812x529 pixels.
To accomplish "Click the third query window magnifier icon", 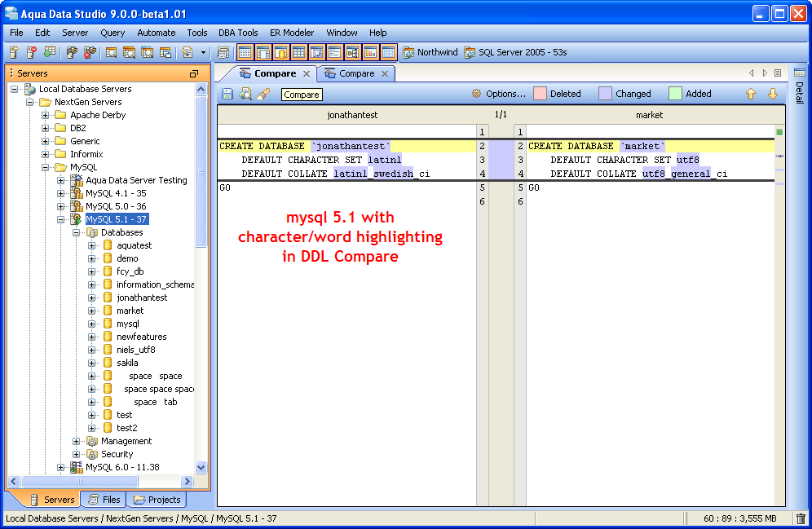I will [147, 52].
